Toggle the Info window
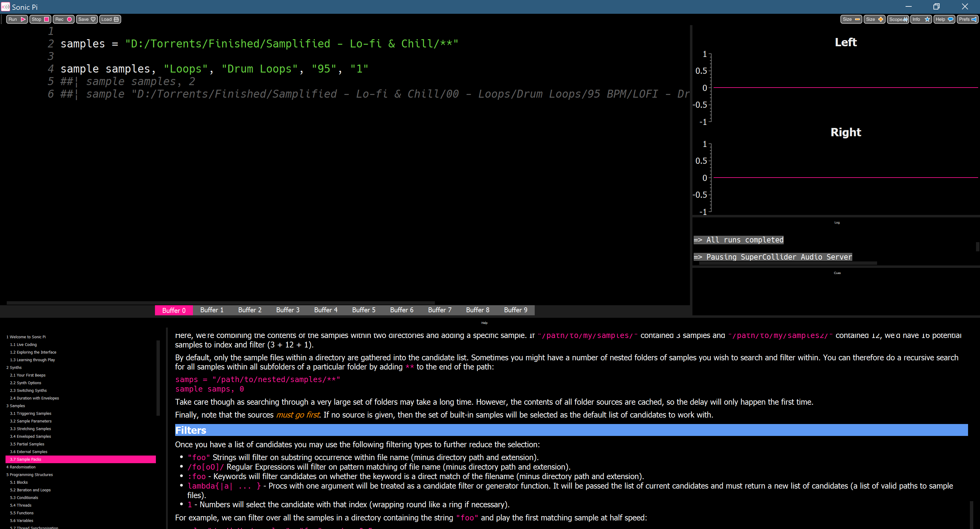The height and width of the screenshot is (529, 980). tap(921, 19)
